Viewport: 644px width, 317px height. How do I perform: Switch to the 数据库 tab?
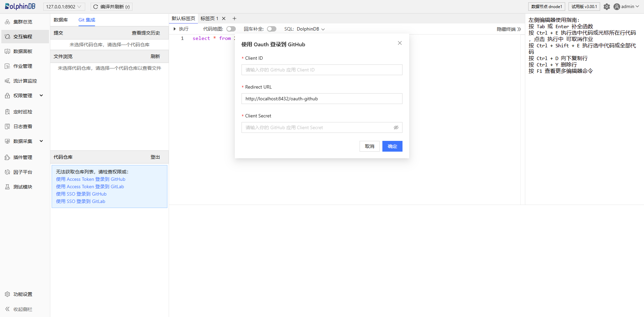point(61,20)
